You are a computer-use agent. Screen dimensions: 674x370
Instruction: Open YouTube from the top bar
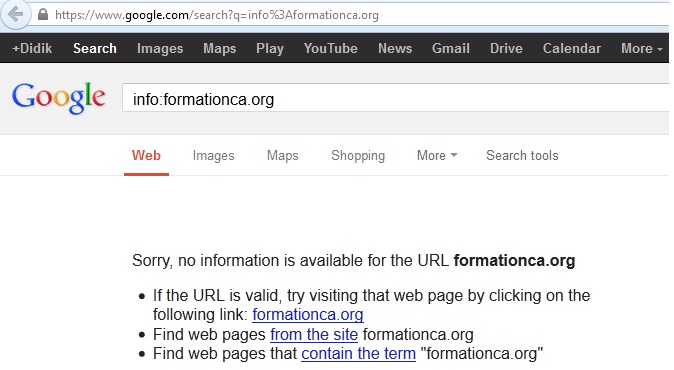click(x=331, y=48)
